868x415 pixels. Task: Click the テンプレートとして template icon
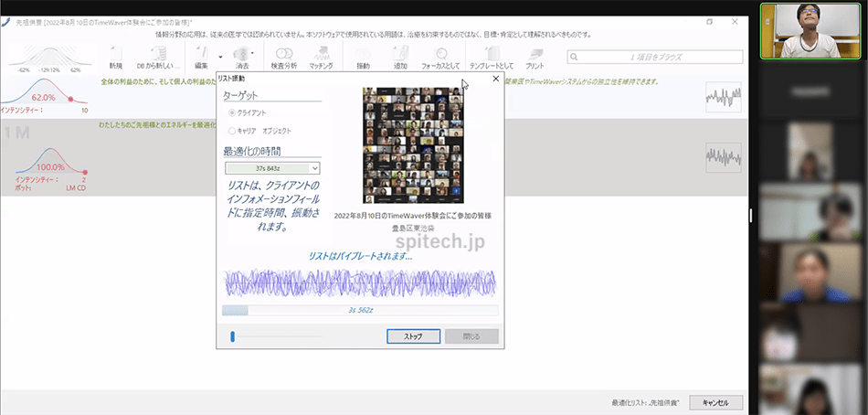(492, 58)
